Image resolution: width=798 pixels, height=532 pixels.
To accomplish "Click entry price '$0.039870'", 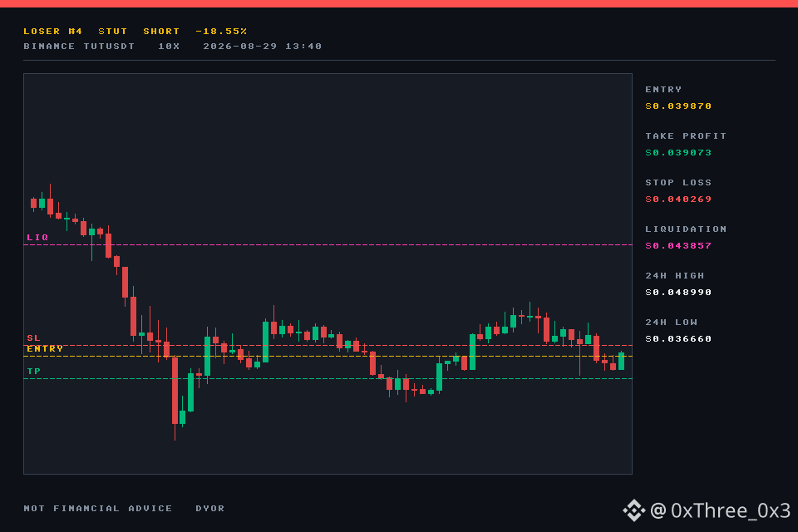I will pos(678,106).
